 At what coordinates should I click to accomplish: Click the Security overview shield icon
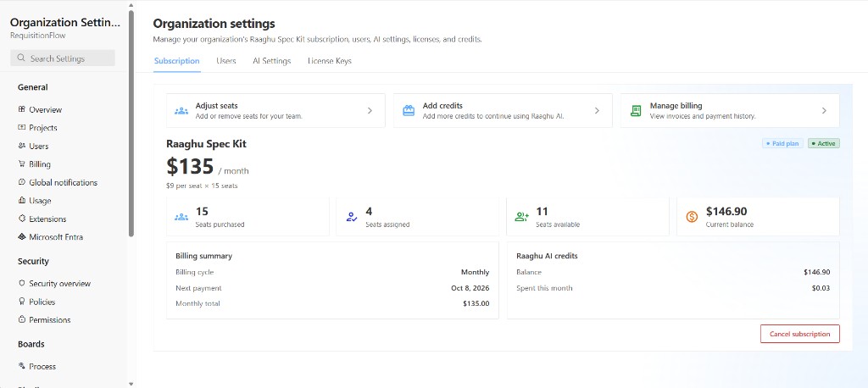(21, 283)
